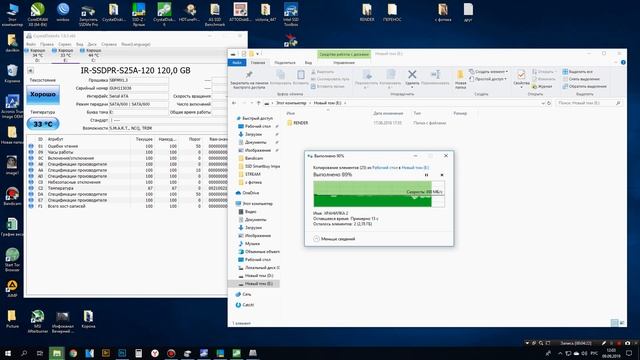
Task: Click the Delete (X) icon in Explorer ribbon
Action: tap(412, 74)
